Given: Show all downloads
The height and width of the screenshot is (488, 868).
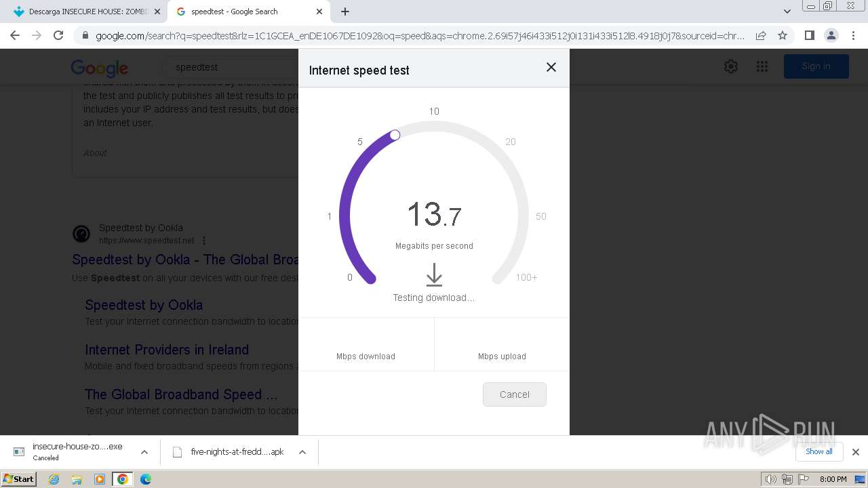Looking at the screenshot, I should click(819, 451).
